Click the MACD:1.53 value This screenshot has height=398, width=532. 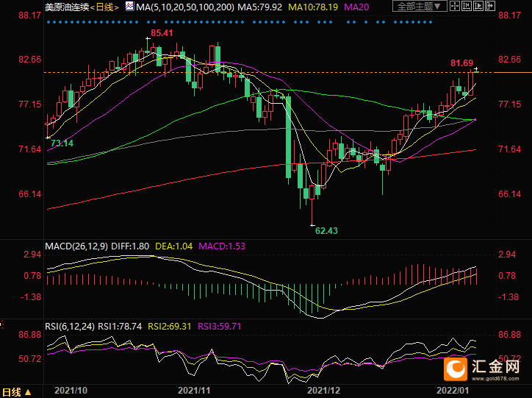click(222, 246)
